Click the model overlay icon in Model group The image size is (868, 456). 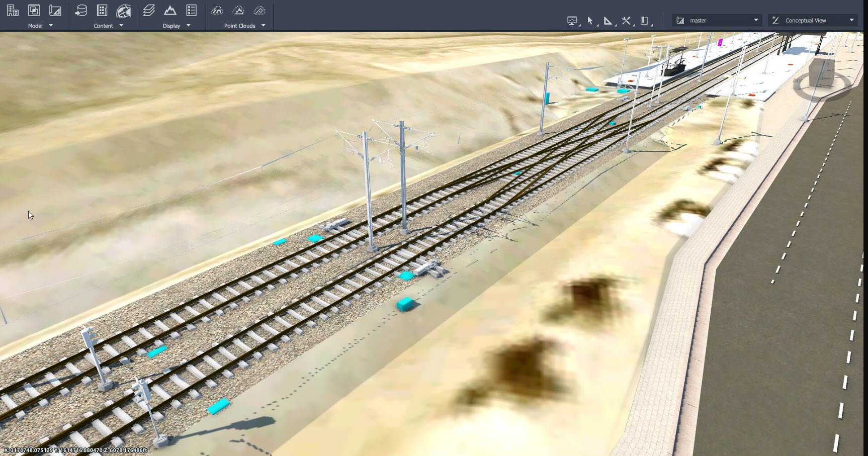(x=34, y=10)
